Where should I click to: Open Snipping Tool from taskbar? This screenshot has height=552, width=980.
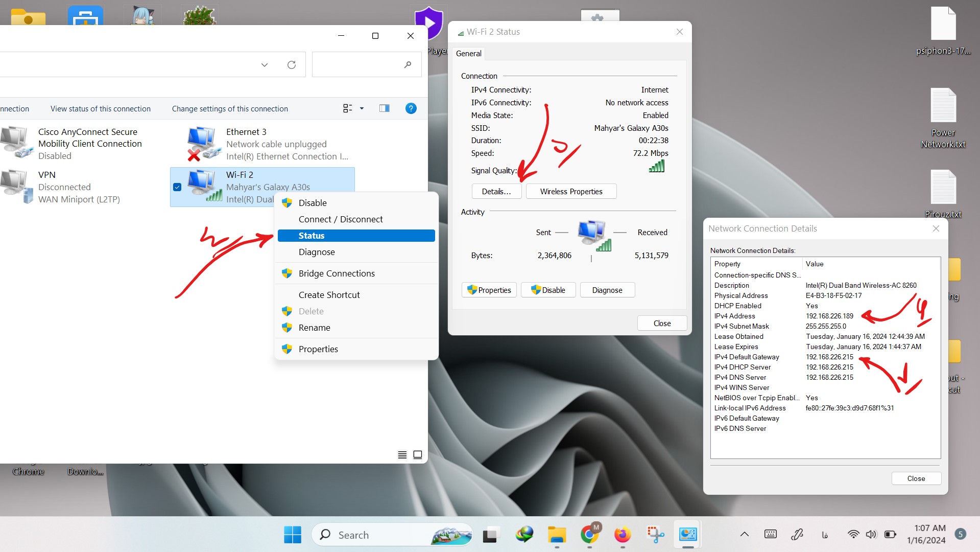coord(655,535)
